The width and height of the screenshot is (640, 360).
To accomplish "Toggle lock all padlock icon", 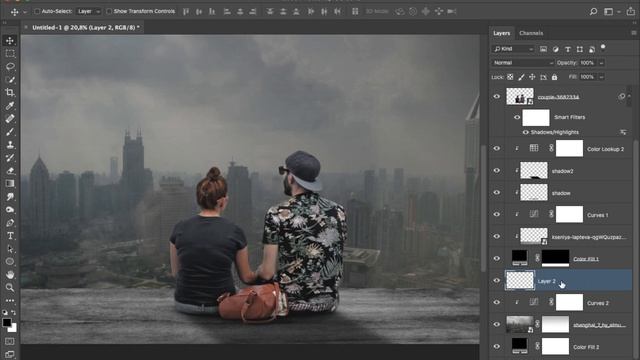I will click(554, 77).
